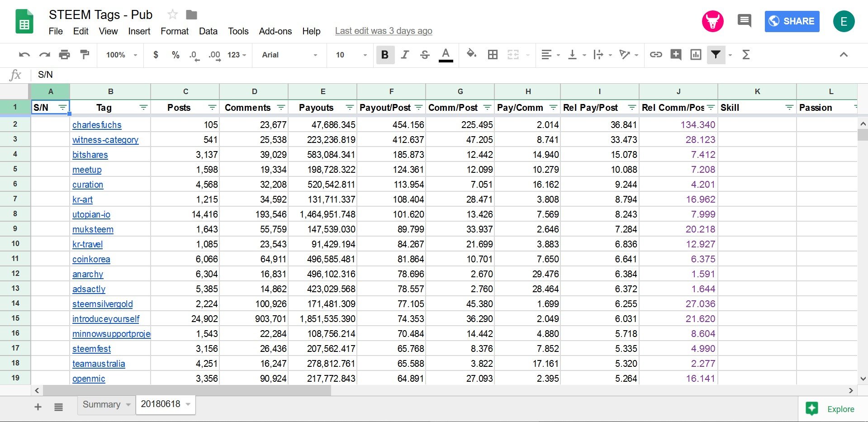
Task: Click the Undo arrow icon
Action: point(24,55)
